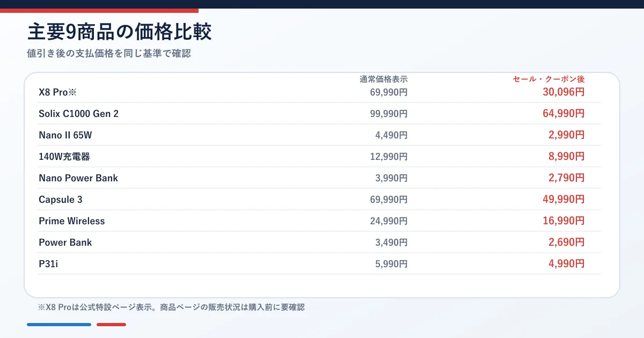Select the Nano II 65W product name
Screen dimensions: 644x338
tap(65, 135)
